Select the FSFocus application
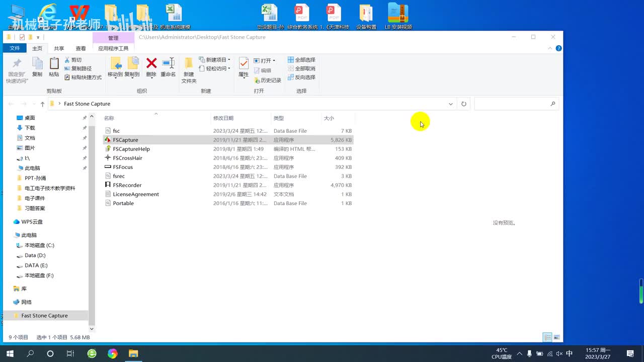644x362 pixels. click(x=228, y=167)
